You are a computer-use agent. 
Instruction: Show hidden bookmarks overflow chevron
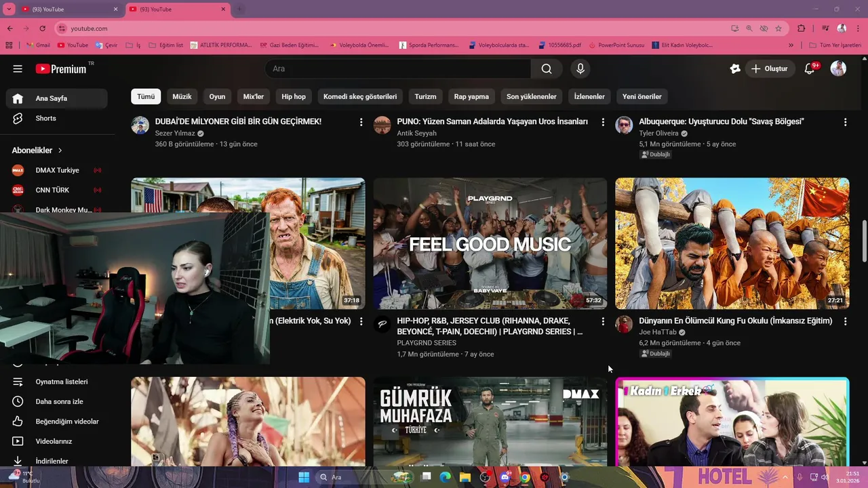[x=791, y=45]
